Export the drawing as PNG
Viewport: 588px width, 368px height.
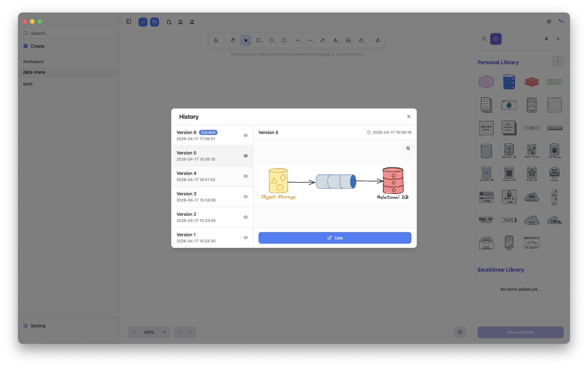tap(192, 22)
